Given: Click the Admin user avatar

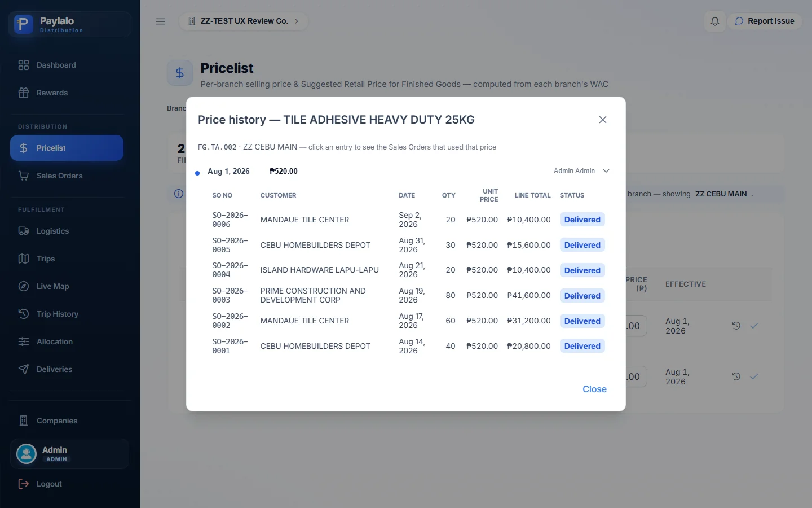Looking at the screenshot, I should point(27,454).
